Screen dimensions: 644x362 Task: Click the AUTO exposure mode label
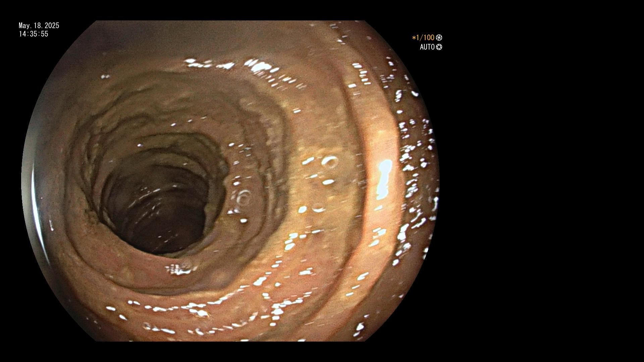point(427,47)
